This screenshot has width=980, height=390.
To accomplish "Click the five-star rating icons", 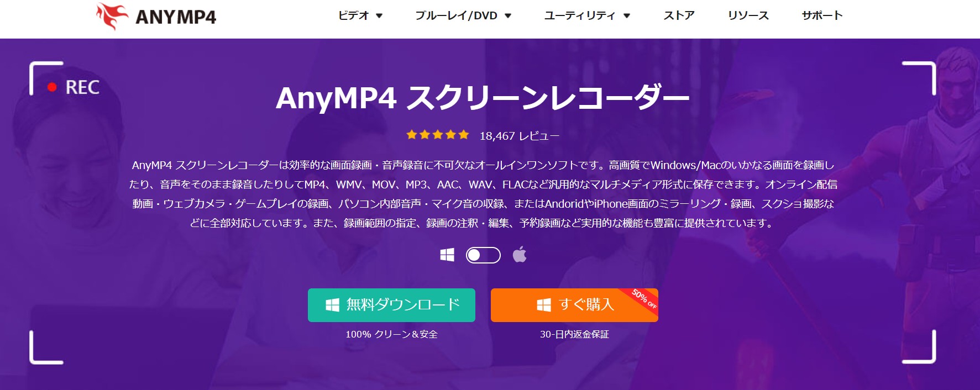I will click(437, 135).
